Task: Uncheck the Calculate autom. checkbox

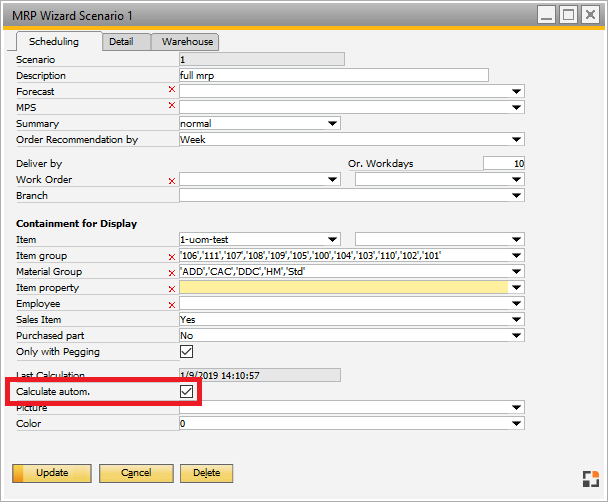Action: [186, 391]
